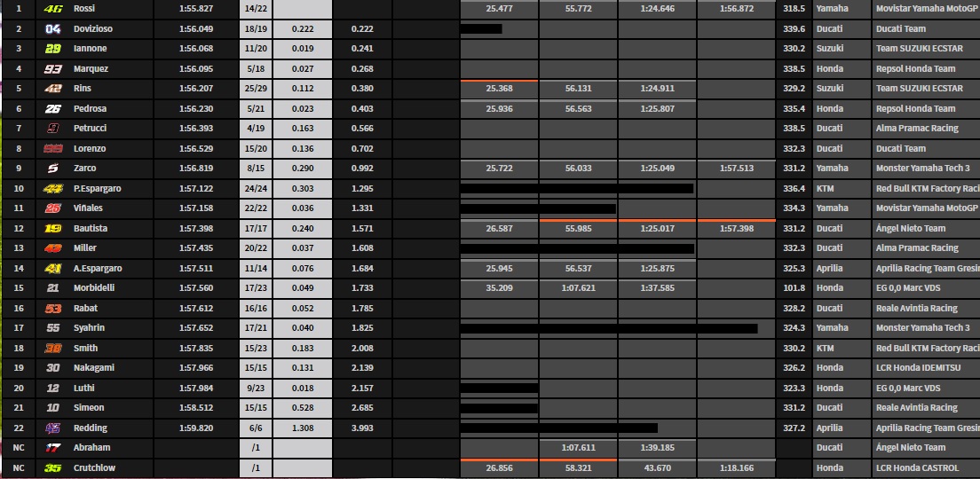Image resolution: width=980 pixels, height=479 pixels.
Task: Click Dovizioso's number 04 badge
Action: pos(52,28)
